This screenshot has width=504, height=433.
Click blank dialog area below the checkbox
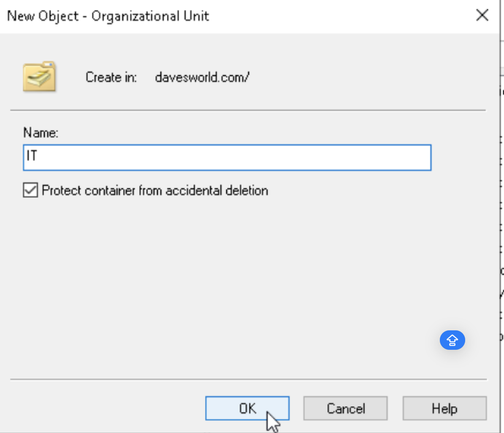[x=225, y=273]
